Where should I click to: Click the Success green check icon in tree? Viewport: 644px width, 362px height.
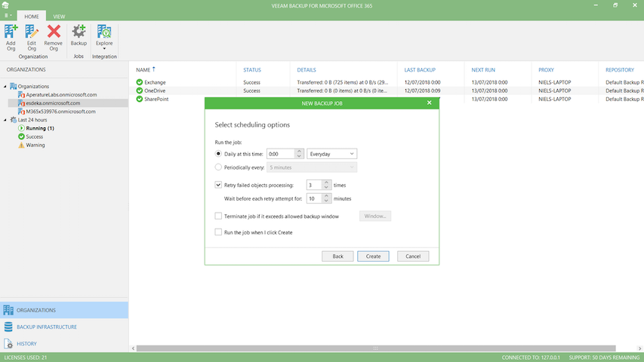pyautogui.click(x=21, y=137)
